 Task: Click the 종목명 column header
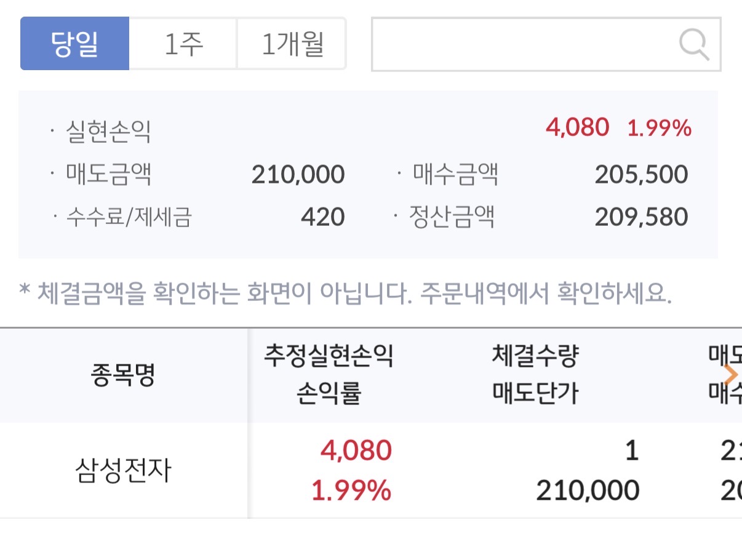[124, 375]
